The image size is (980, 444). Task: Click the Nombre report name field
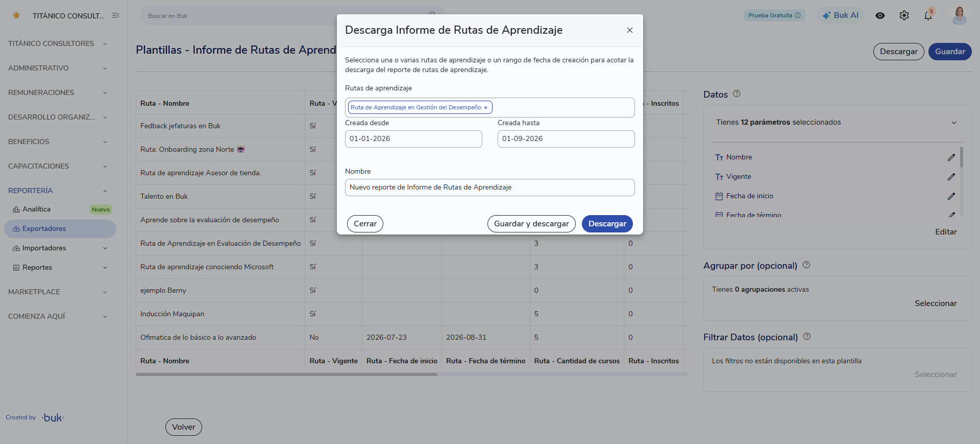[x=490, y=188]
